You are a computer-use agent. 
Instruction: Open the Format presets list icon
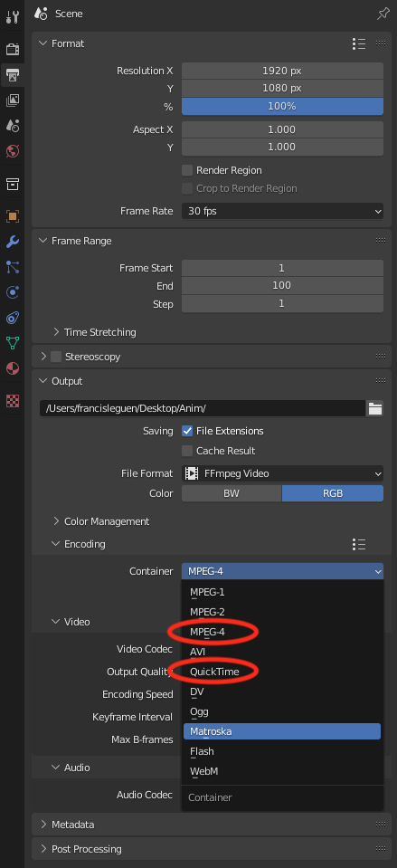tap(359, 43)
